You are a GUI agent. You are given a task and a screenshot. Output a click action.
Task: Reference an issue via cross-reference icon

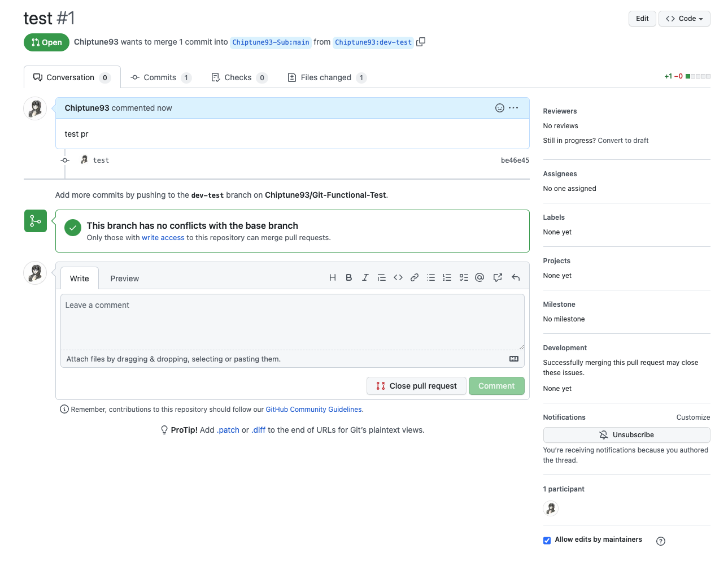(498, 277)
